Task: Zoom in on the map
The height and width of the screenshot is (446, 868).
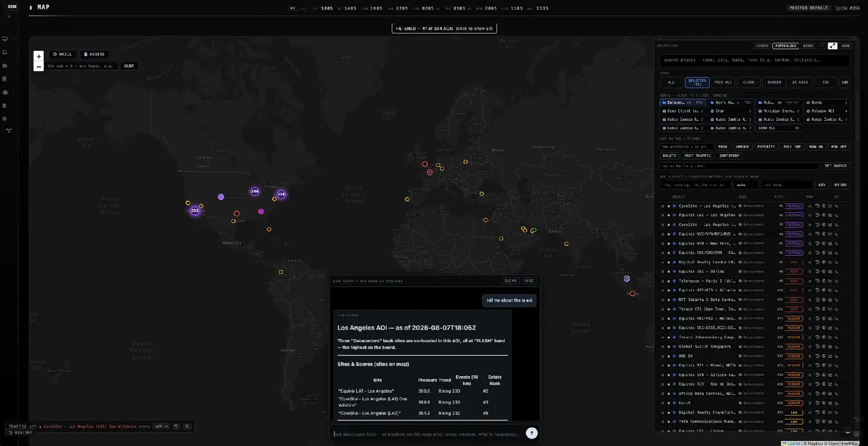Action: [x=38, y=56]
